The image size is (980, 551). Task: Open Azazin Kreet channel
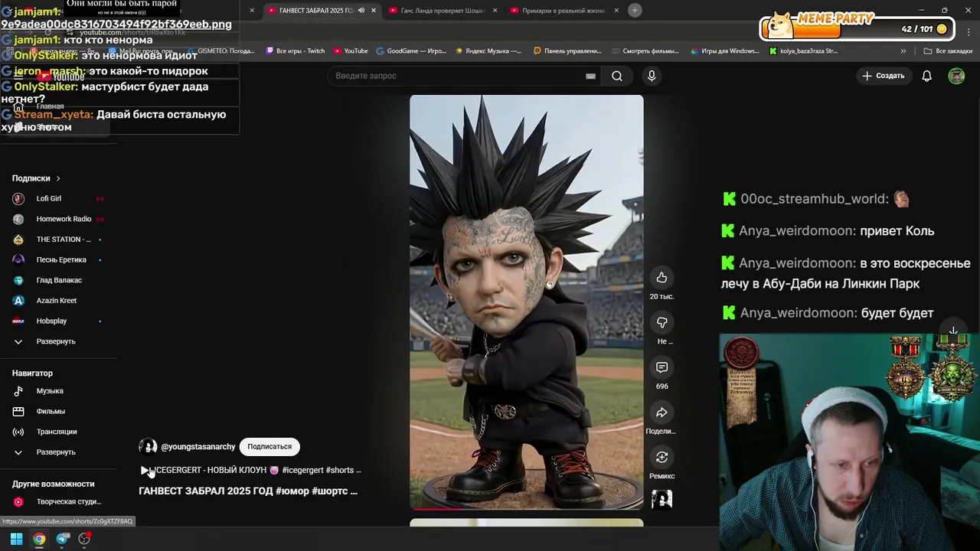click(57, 300)
